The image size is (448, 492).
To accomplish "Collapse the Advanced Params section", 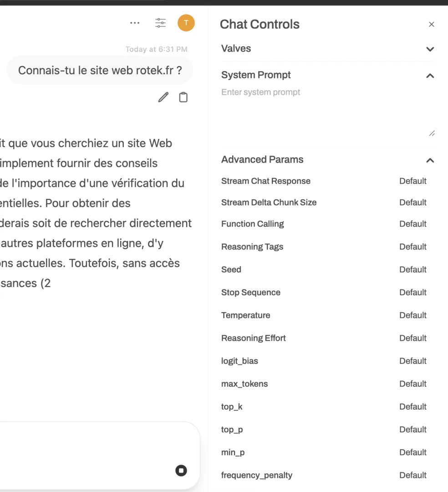I will coord(430,160).
